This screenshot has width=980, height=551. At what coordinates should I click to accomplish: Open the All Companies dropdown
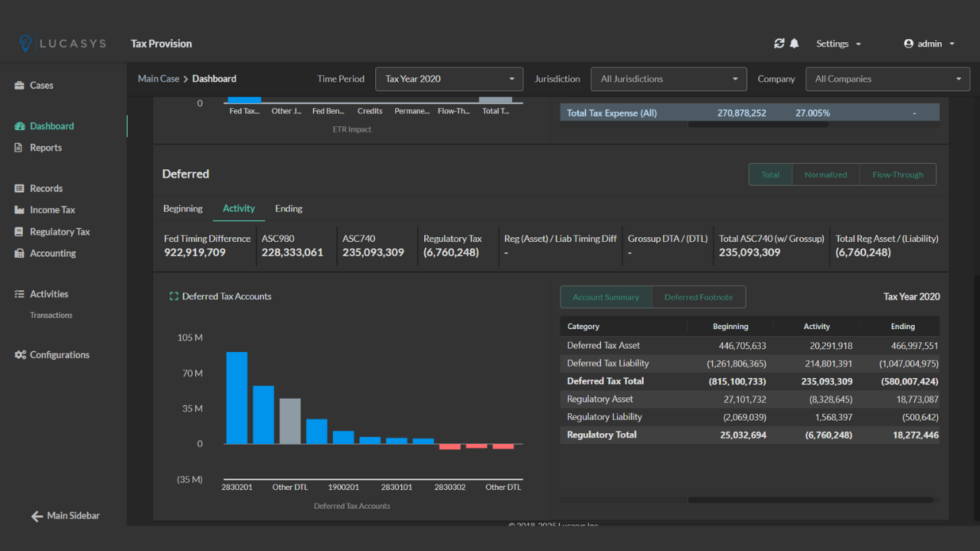(887, 79)
